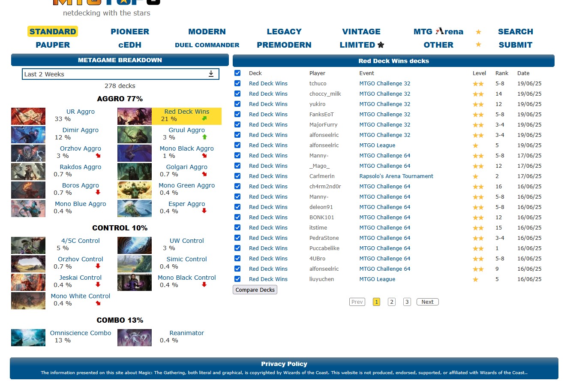The height and width of the screenshot is (381, 588).
Task: Click the star icon beside SEARCH
Action: pos(478,32)
